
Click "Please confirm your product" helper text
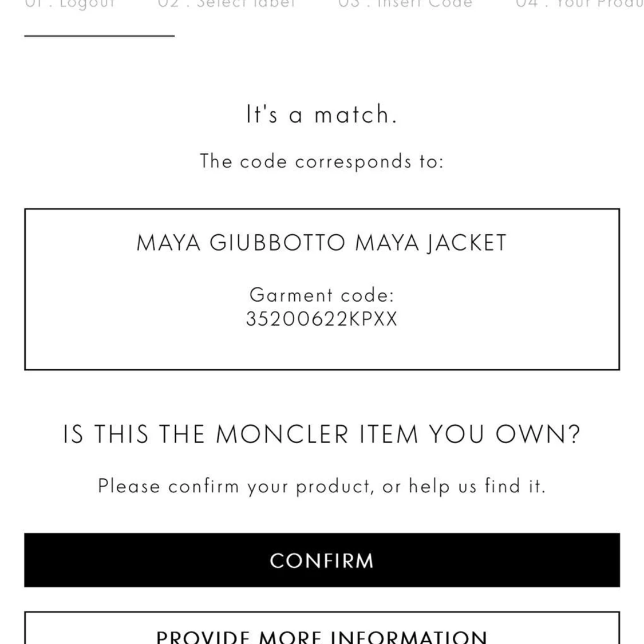tap(322, 485)
